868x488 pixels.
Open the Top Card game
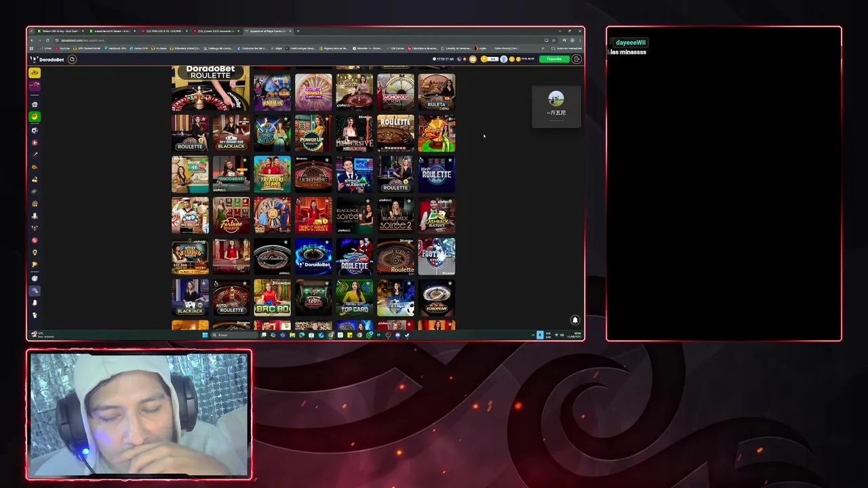355,298
